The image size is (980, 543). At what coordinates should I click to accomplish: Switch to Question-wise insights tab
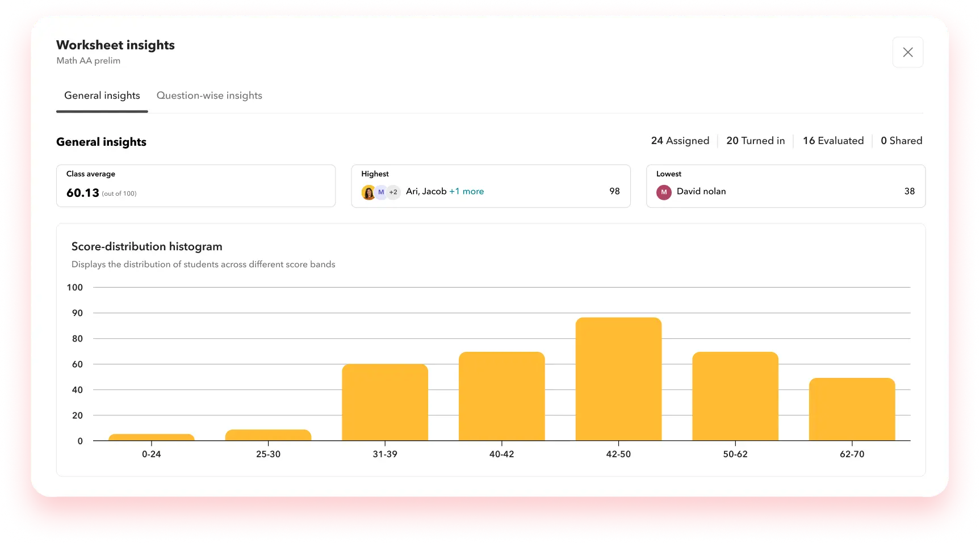pos(209,95)
